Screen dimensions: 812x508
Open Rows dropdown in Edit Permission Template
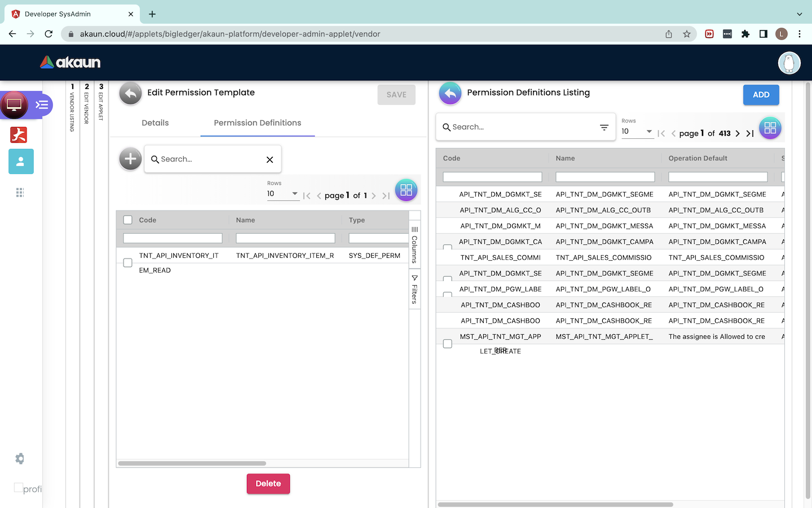coord(283,194)
